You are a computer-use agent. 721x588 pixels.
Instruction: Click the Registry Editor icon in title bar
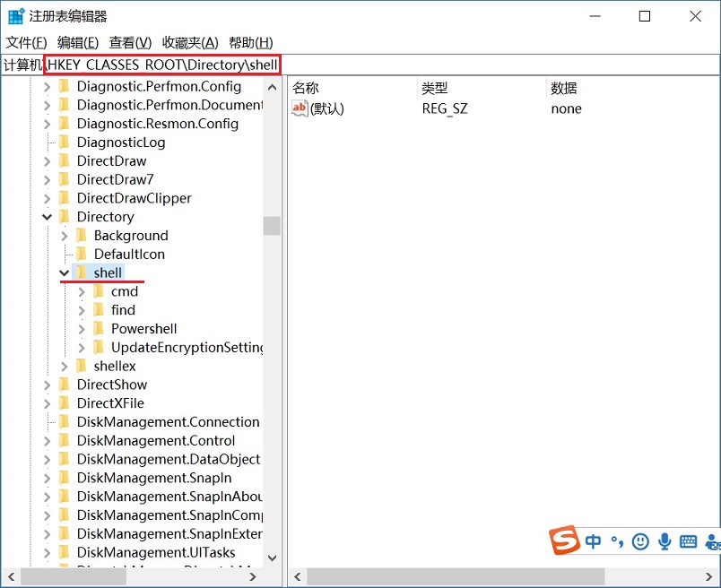coord(15,14)
